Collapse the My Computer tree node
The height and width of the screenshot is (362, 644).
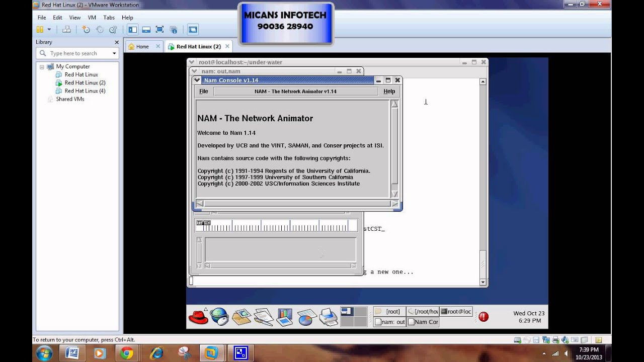[x=42, y=66]
